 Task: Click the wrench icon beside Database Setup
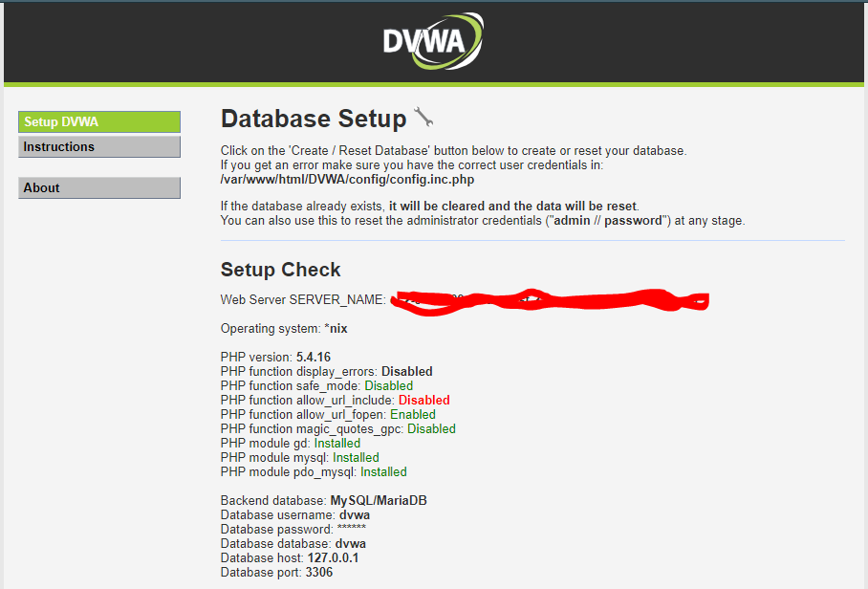[423, 117]
